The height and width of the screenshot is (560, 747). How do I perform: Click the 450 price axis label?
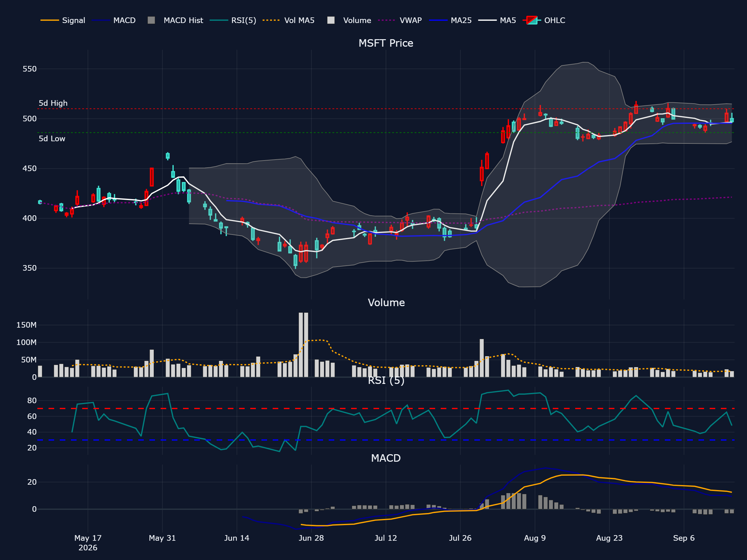coord(29,168)
